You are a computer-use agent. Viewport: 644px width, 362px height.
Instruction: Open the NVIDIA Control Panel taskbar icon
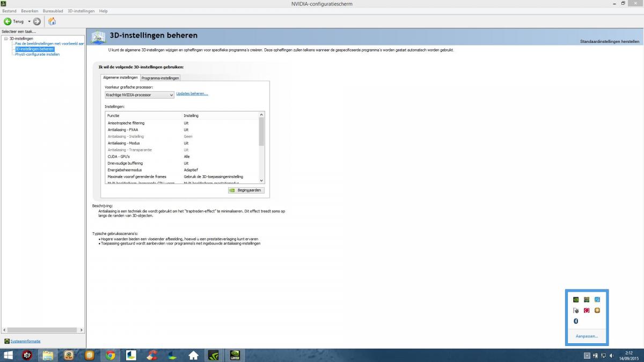tap(214, 356)
